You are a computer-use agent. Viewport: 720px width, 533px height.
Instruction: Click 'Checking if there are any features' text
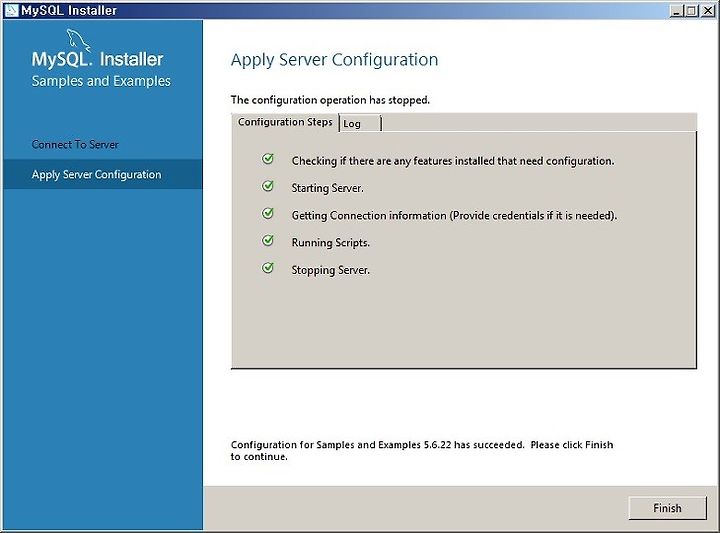[453, 161]
